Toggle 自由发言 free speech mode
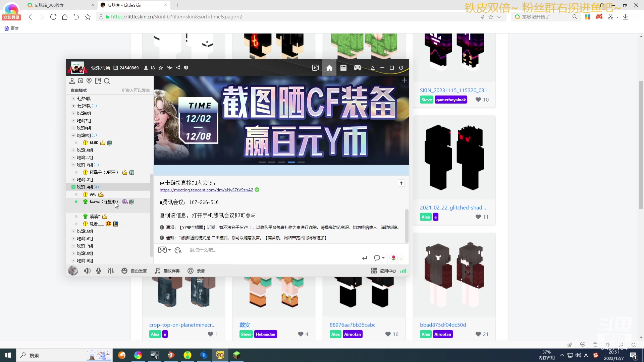Viewport: 644px width, 362px height. (x=134, y=270)
